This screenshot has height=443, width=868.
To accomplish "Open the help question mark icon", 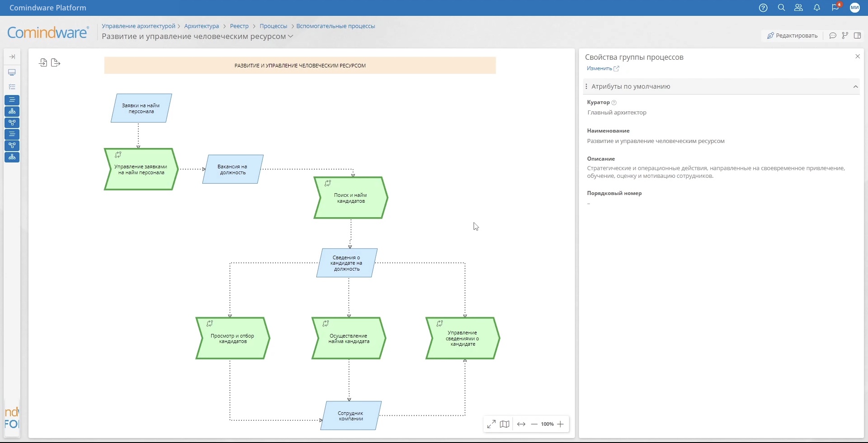I will point(763,8).
